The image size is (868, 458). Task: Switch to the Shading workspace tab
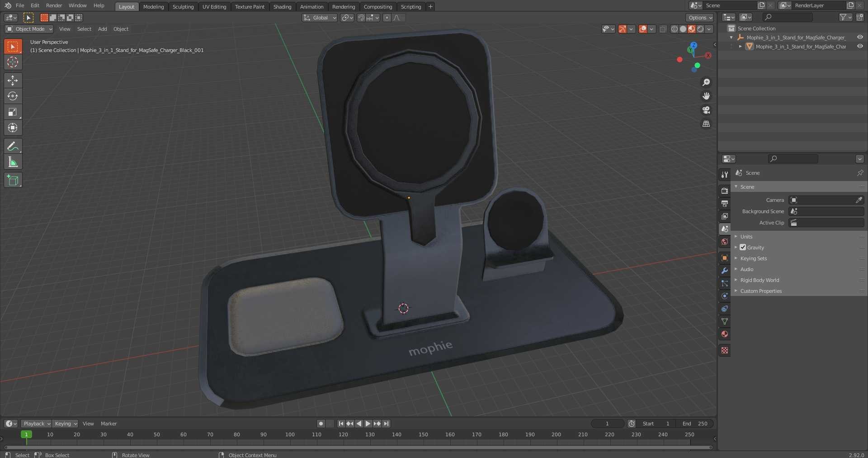coord(282,7)
